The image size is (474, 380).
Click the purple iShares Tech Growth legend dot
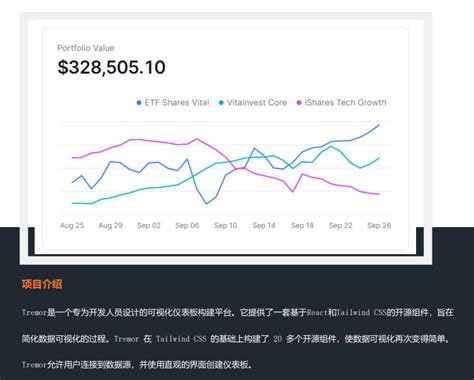(299, 103)
